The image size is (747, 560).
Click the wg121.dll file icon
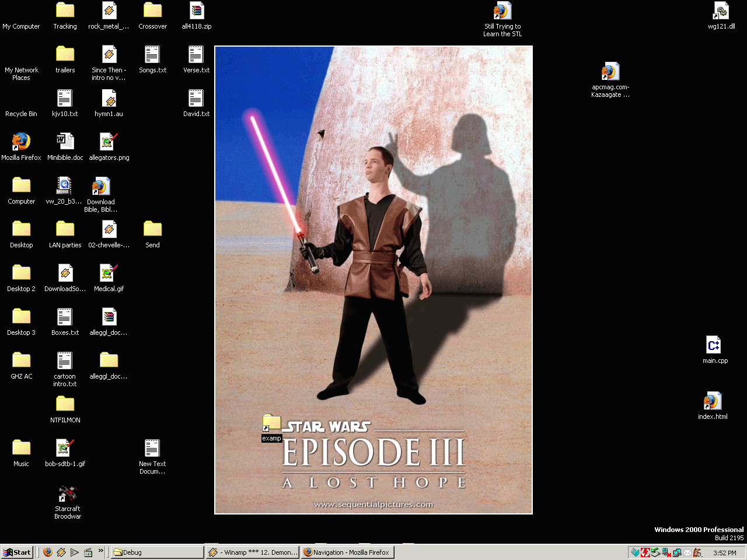point(721,11)
